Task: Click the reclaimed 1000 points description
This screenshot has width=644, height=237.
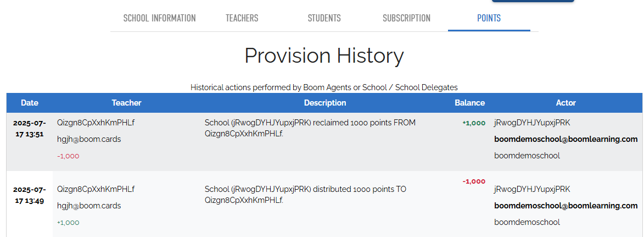Action: click(x=310, y=128)
